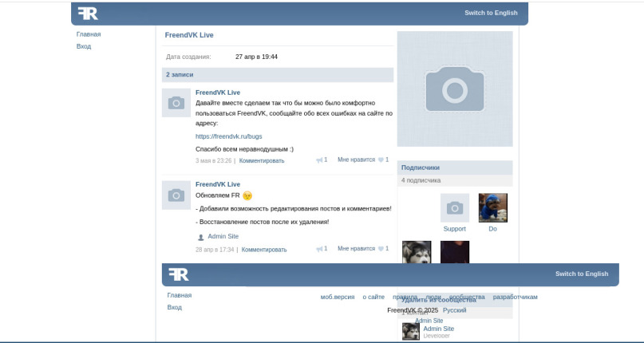Open the dark subscriber avatar in Подписчики
644x343 pixels.
pyautogui.click(x=455, y=252)
